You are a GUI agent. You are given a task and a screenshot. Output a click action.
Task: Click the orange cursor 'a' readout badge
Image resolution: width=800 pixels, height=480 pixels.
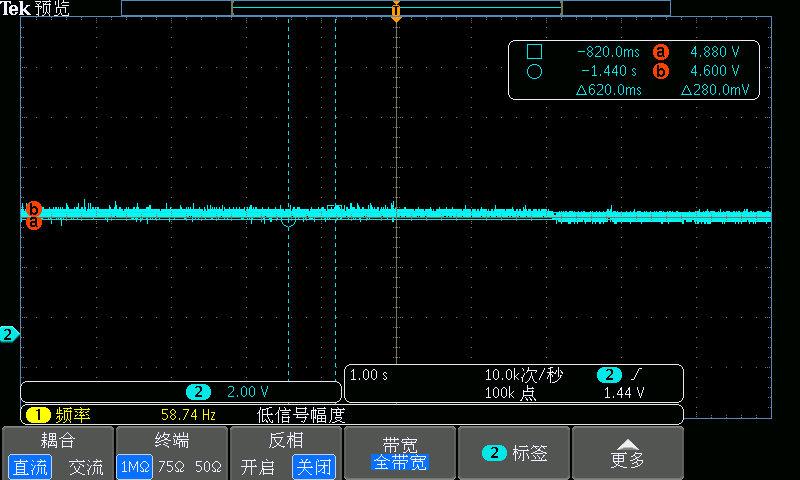[x=660, y=52]
